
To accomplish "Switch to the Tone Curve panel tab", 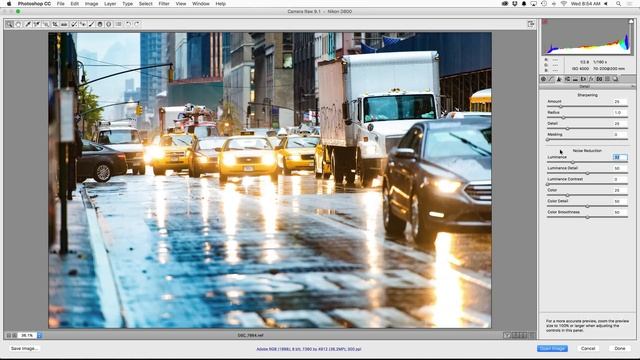I will pos(551,79).
